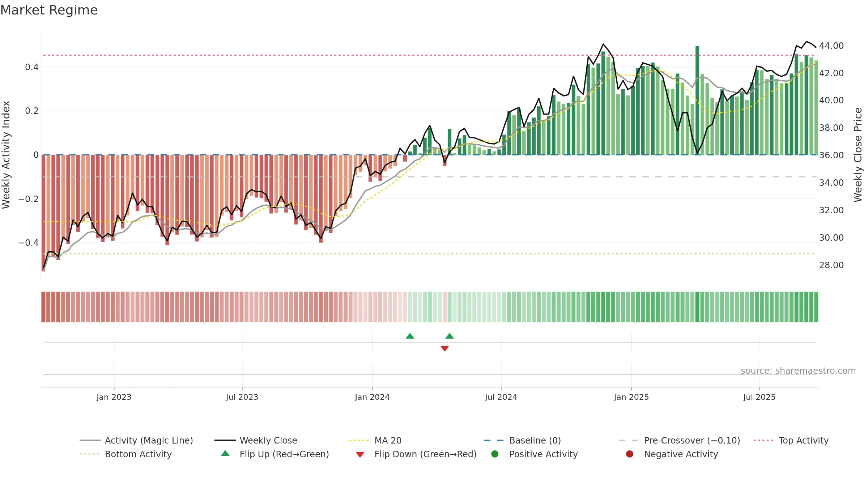Toggle the Bottom Activity legend entry
Screen dimensions: 868x488
[125, 454]
